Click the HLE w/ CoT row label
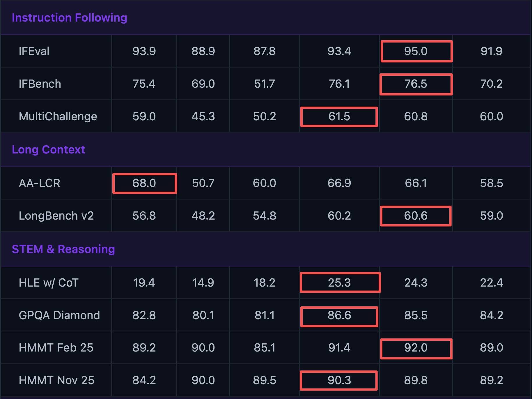The height and width of the screenshot is (399, 532). (x=49, y=283)
